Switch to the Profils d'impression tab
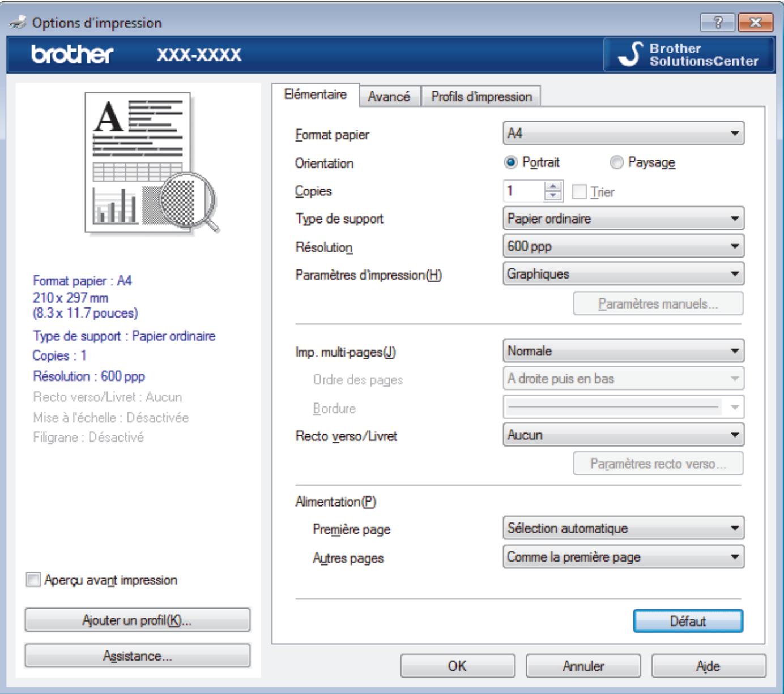Image resolution: width=784 pixels, height=694 pixels. click(x=482, y=97)
